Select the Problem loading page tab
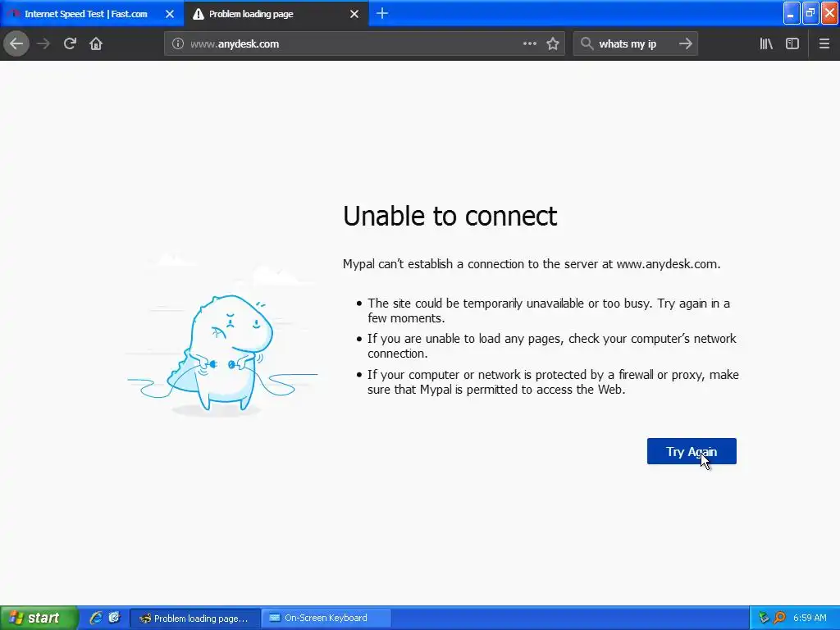This screenshot has height=630, width=840. [276, 14]
